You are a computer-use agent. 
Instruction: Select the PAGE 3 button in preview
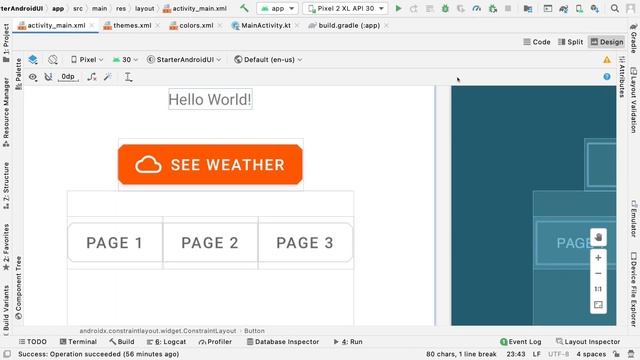tap(305, 242)
